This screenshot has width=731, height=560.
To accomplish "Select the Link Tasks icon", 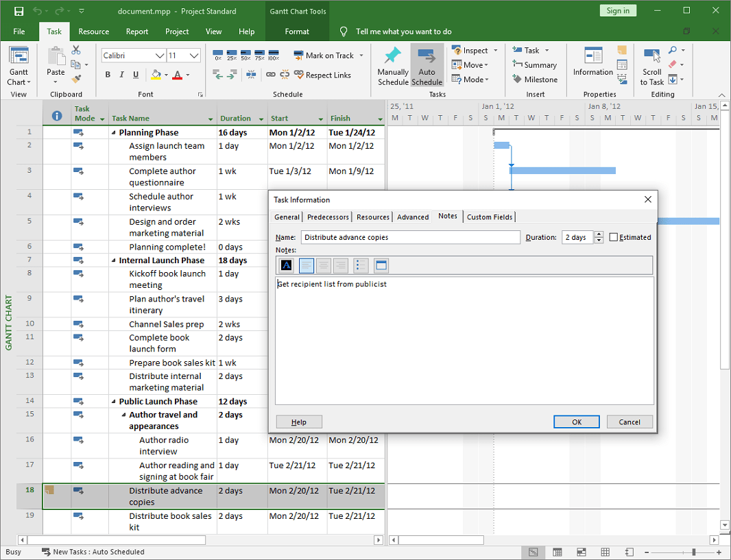I will tap(271, 74).
